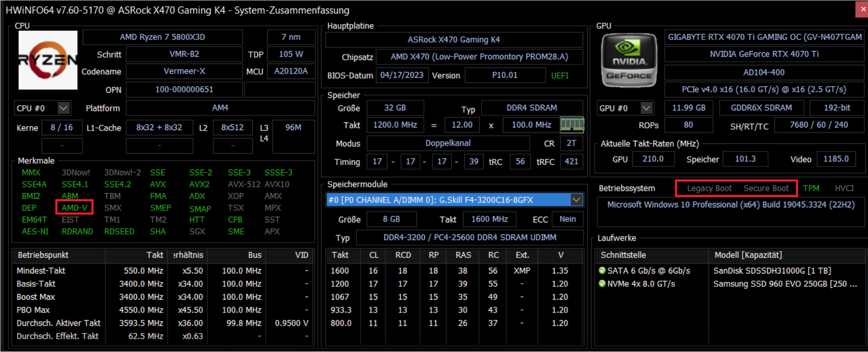Select the Mindest-Takt row
The width and height of the screenshot is (868, 352).
point(163,271)
